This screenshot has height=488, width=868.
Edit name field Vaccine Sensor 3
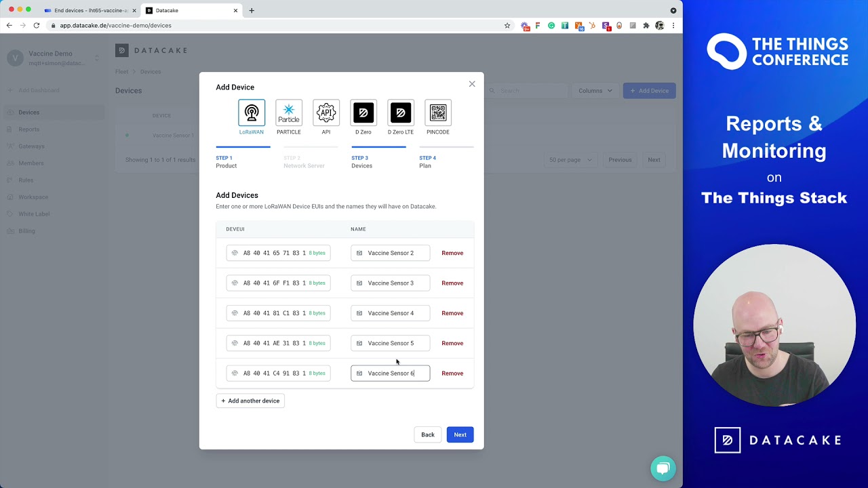click(390, 283)
